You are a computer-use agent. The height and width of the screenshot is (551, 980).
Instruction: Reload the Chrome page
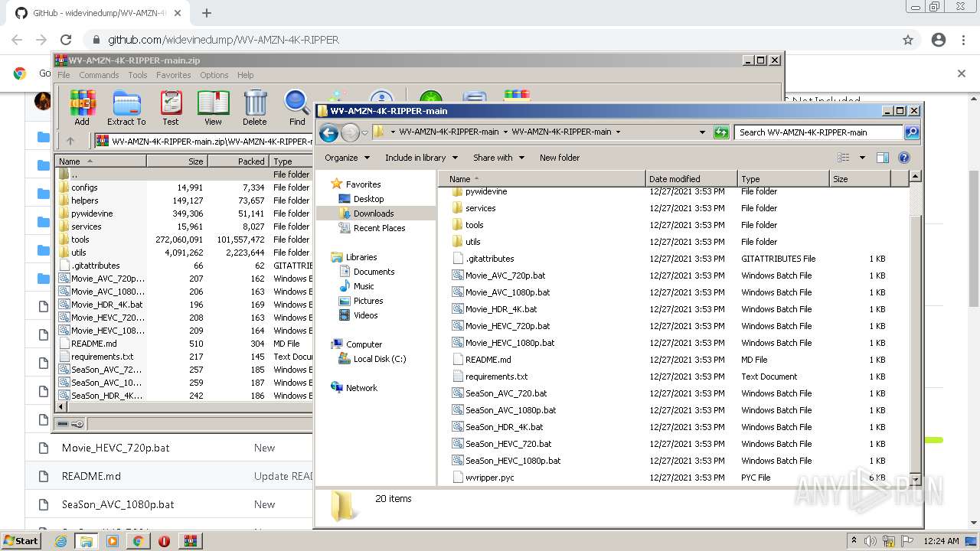(x=66, y=40)
